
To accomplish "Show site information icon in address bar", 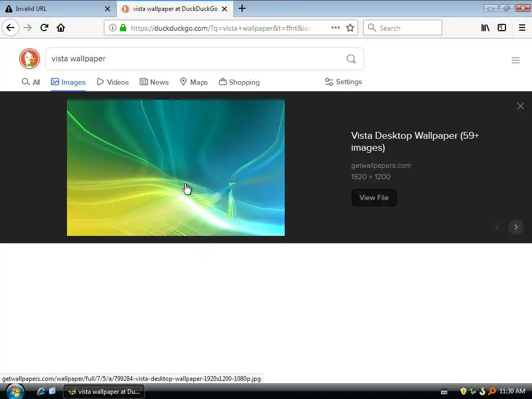I will click(113, 28).
